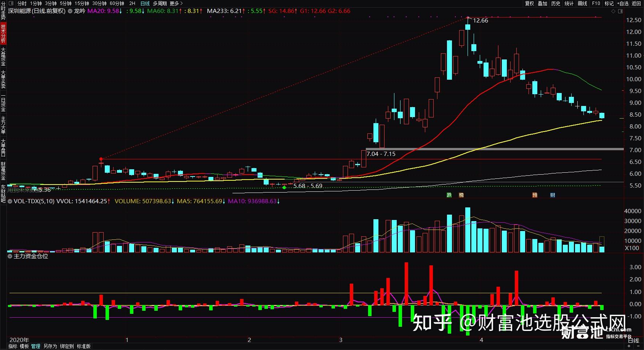Open F10 company info
The height and width of the screenshot is (350, 644).
click(x=596, y=3)
